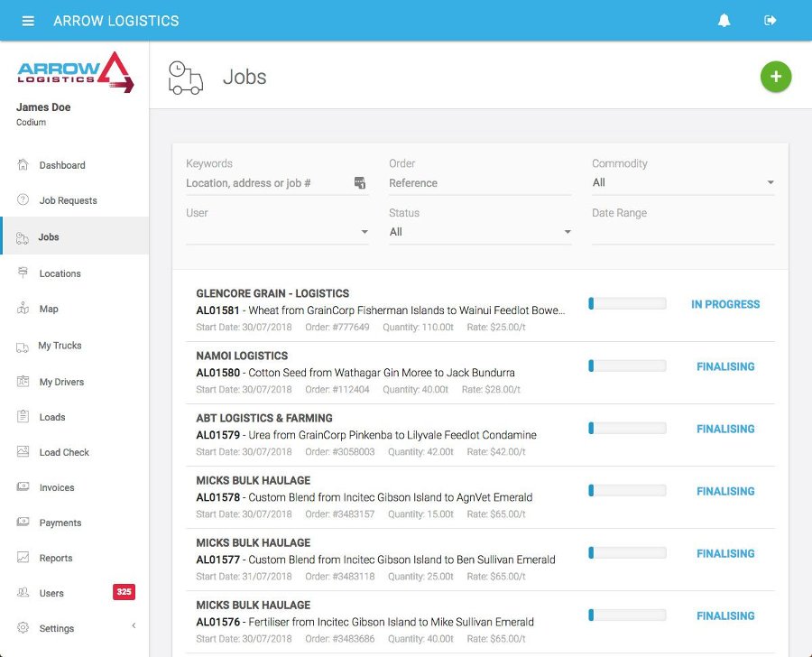Screen dimensions: 812x657
Task: Open Loads page
Action: (52, 417)
